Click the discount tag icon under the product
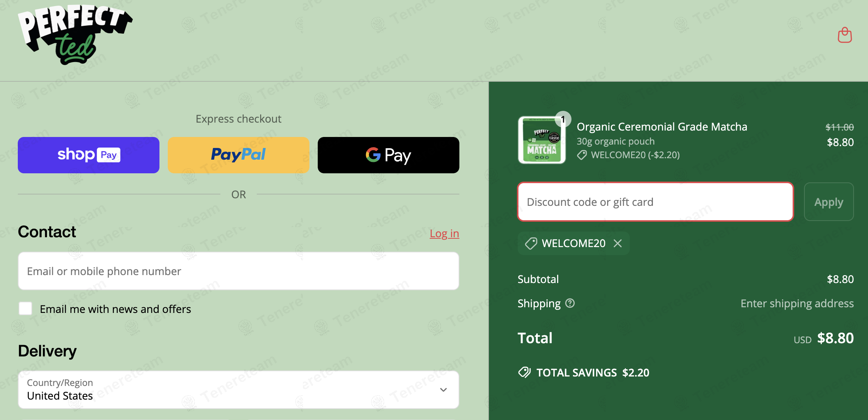The height and width of the screenshot is (420, 868). point(582,155)
